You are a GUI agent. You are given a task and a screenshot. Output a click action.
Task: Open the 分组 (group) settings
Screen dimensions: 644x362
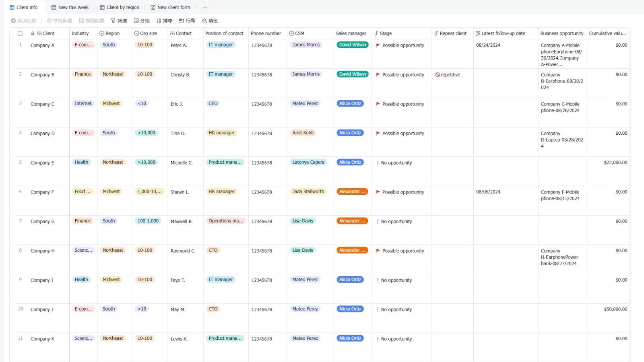[141, 21]
